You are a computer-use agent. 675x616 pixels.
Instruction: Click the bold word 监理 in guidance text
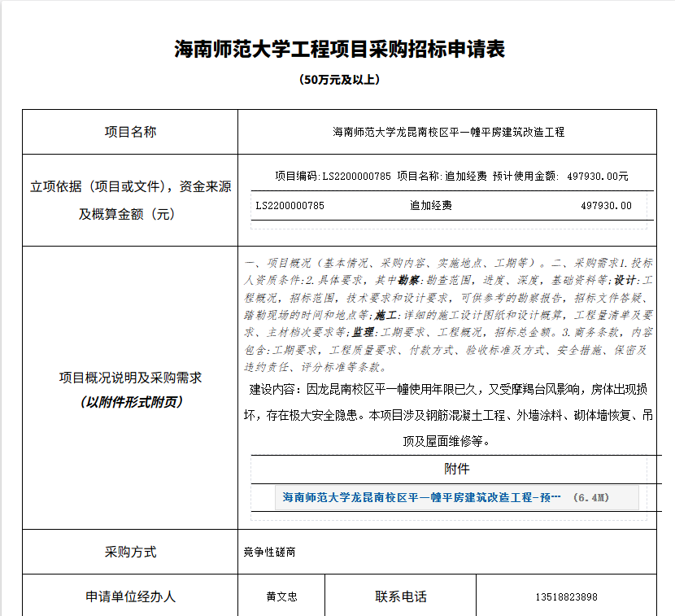[x=363, y=333]
